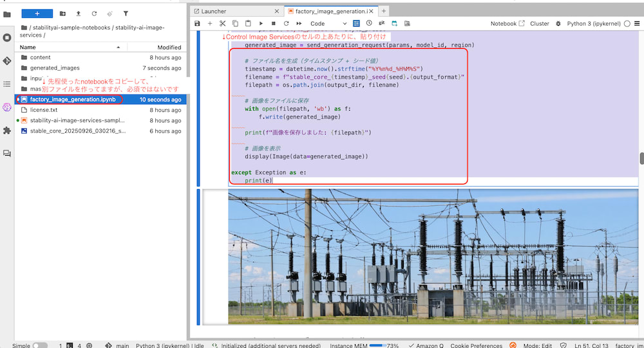
Task: Sort files by the Name column header
Action: point(28,48)
